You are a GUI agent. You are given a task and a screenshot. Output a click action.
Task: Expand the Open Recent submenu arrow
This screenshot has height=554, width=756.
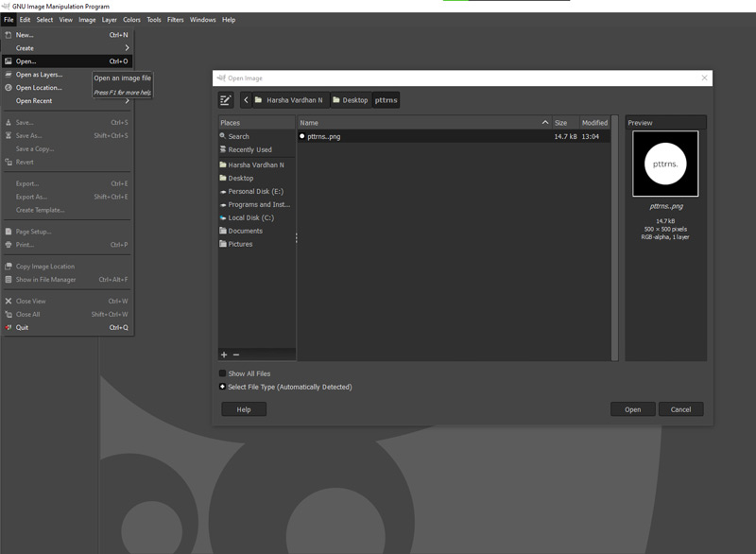(127, 101)
